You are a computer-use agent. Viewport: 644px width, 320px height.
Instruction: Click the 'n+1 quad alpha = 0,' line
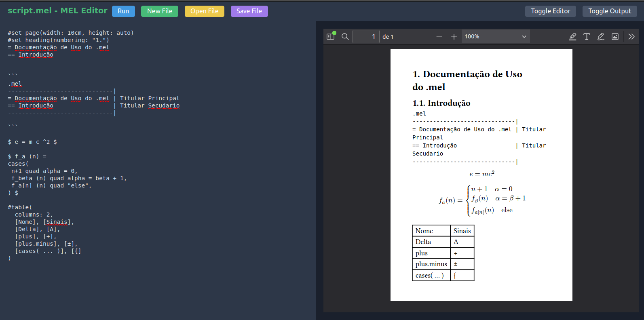(x=44, y=171)
